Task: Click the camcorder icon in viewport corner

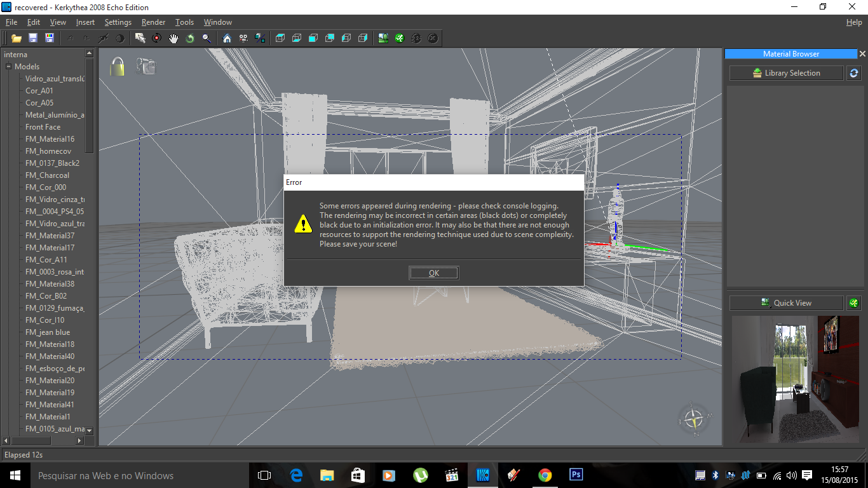Action: 146,66
